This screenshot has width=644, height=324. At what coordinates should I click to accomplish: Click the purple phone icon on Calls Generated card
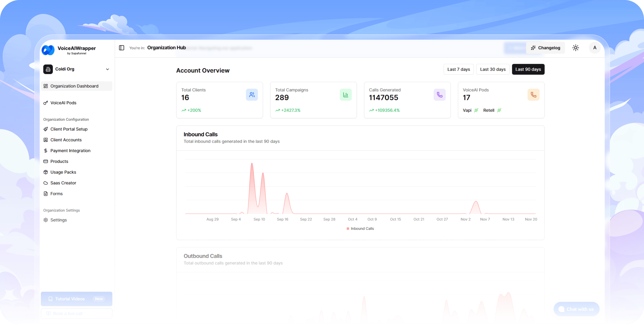[x=439, y=95]
